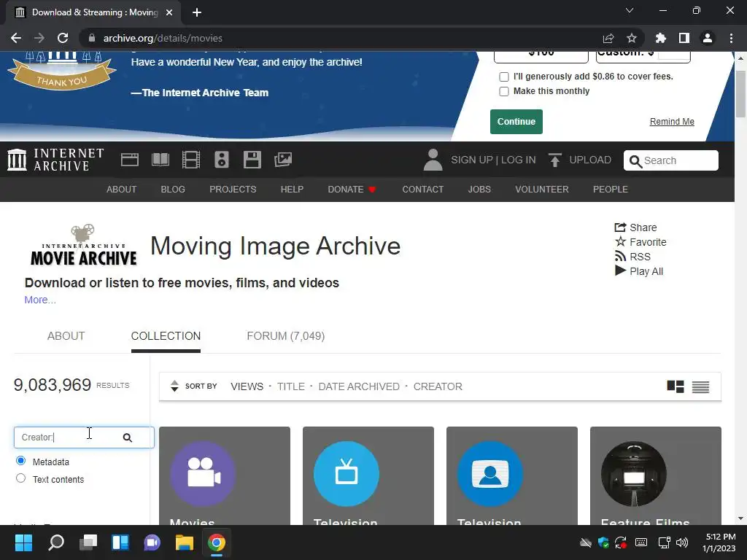Switch to the COLLECTION tab
This screenshot has height=560, width=747.
coord(166,335)
